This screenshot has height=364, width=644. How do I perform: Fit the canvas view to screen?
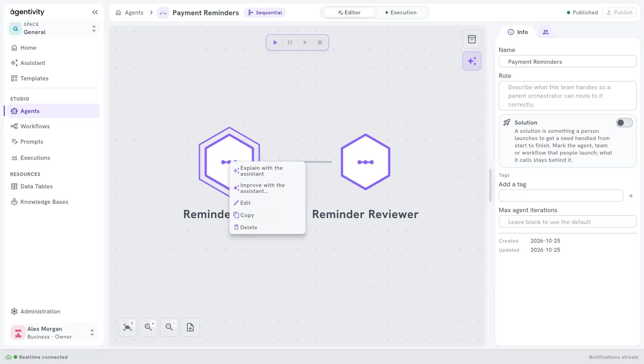point(128,327)
